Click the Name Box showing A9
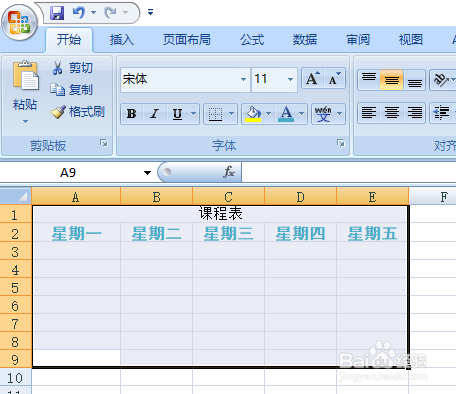The image size is (456, 394). (68, 173)
